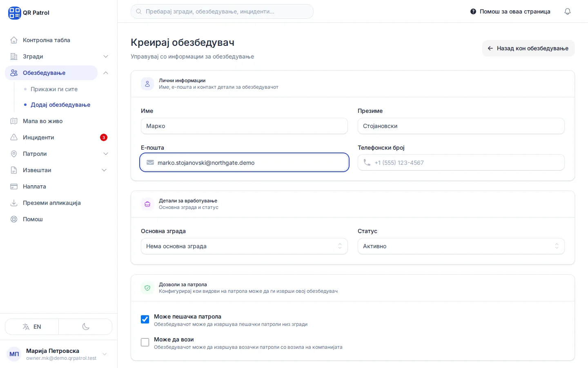Click the Телефонски број input field
This screenshot has height=368, width=588.
(461, 162)
